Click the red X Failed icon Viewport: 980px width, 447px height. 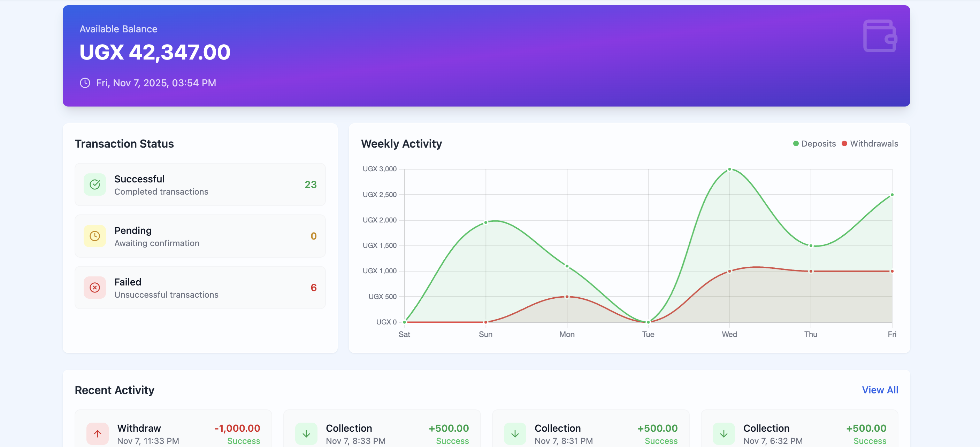(95, 288)
